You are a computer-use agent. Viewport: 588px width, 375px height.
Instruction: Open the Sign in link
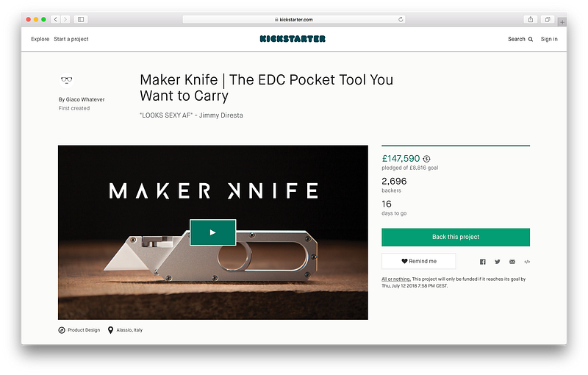[549, 39]
